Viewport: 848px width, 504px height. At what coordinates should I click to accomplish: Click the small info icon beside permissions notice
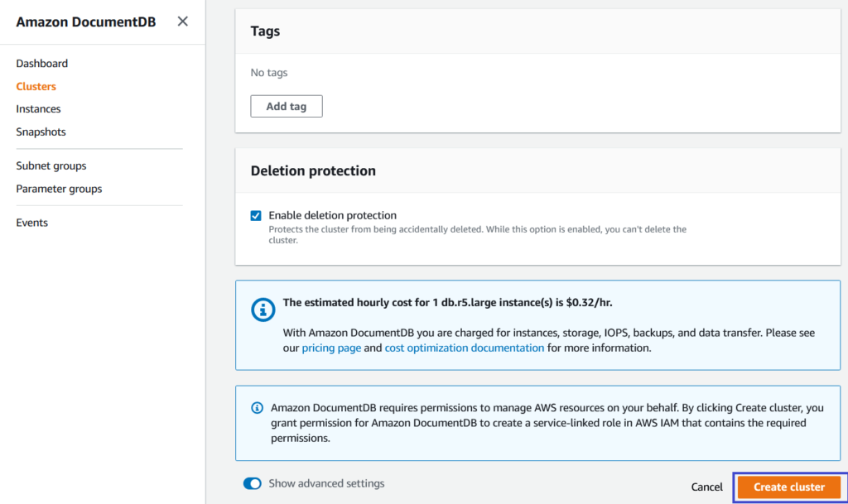(x=257, y=408)
